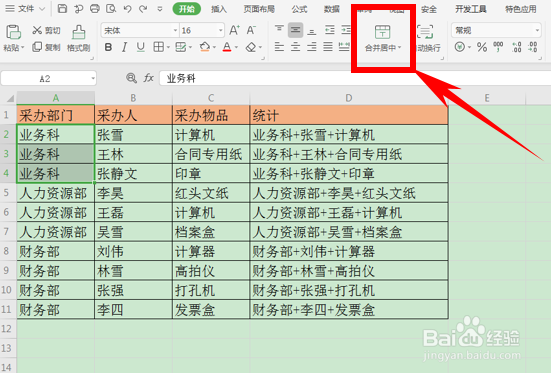This screenshot has width=551, height=375.
Task: Align cell text left
Action: (x=279, y=47)
